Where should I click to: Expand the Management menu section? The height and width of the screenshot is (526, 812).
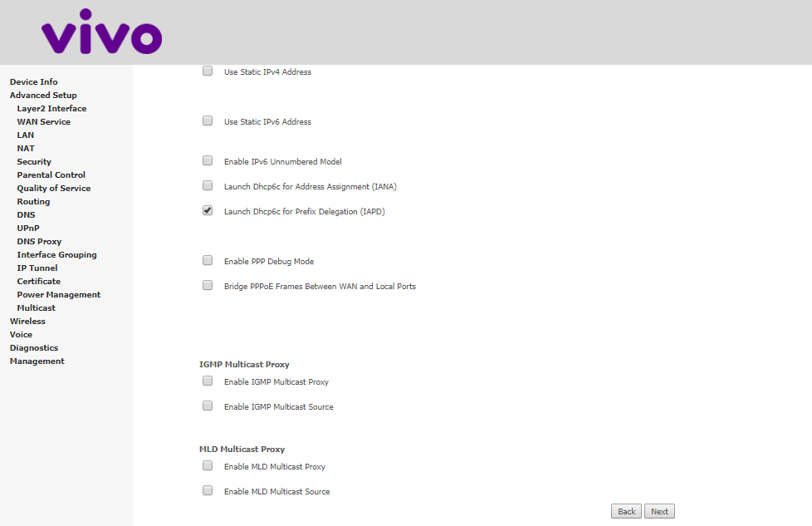point(37,361)
